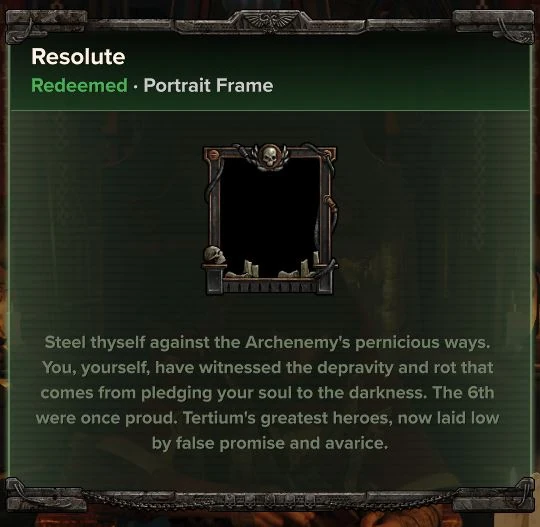Click the Resolute portrait frame image
Screen dimensions: 540x527
pos(270,219)
